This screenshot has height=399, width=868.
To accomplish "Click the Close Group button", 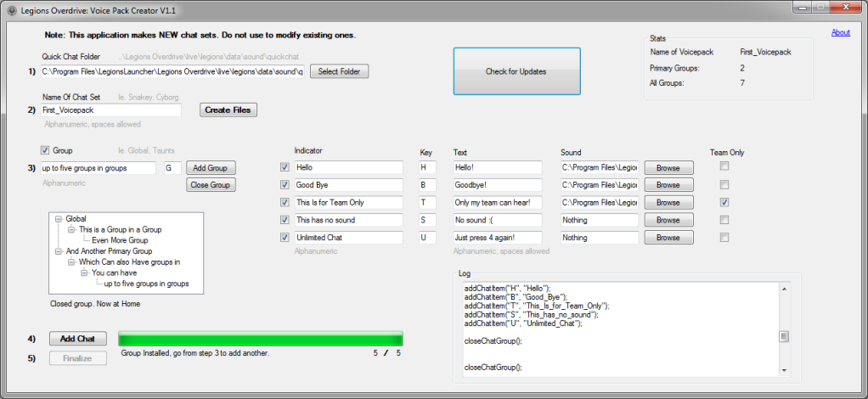I will tap(211, 185).
